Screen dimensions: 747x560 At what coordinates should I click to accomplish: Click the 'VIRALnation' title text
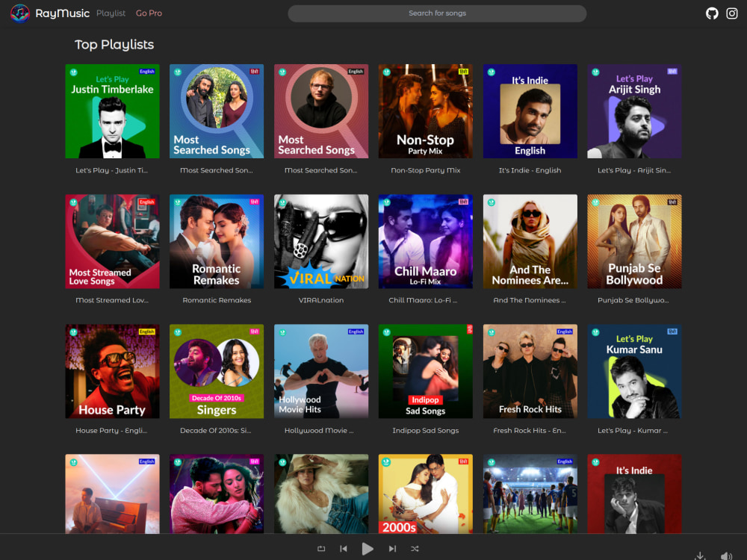pyautogui.click(x=321, y=300)
